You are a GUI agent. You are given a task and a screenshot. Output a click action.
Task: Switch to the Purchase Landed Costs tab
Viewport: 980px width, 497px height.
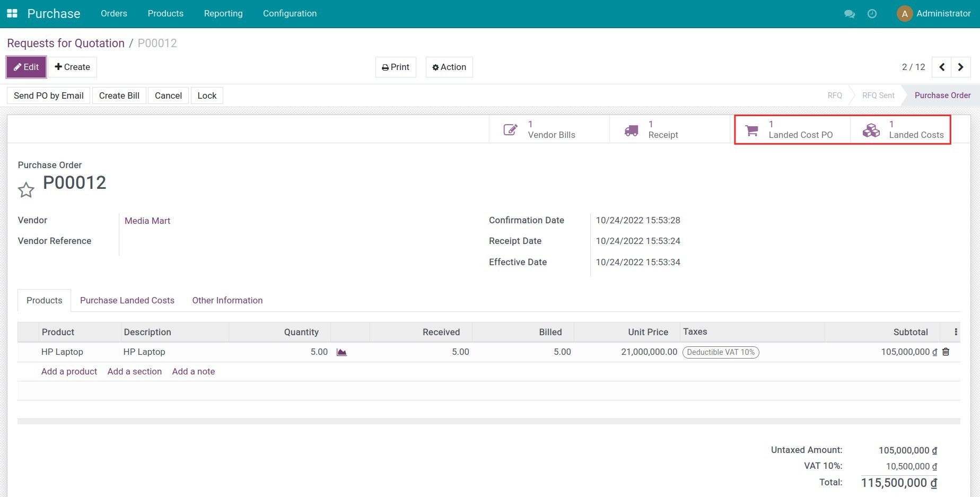(x=127, y=300)
